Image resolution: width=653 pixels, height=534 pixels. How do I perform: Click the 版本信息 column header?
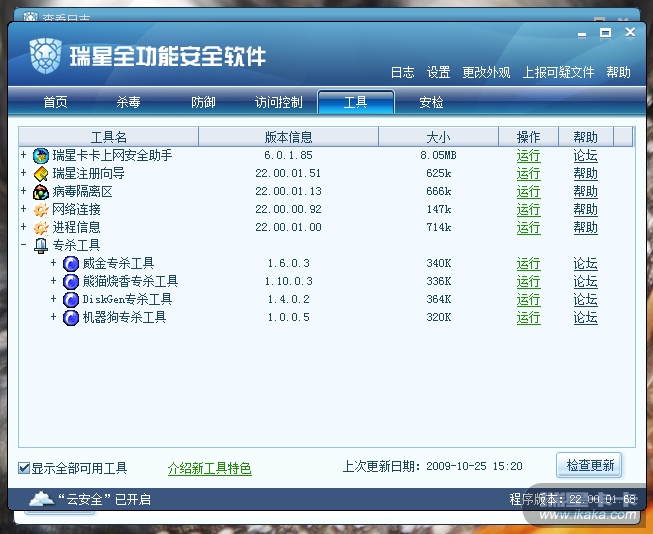(289, 137)
